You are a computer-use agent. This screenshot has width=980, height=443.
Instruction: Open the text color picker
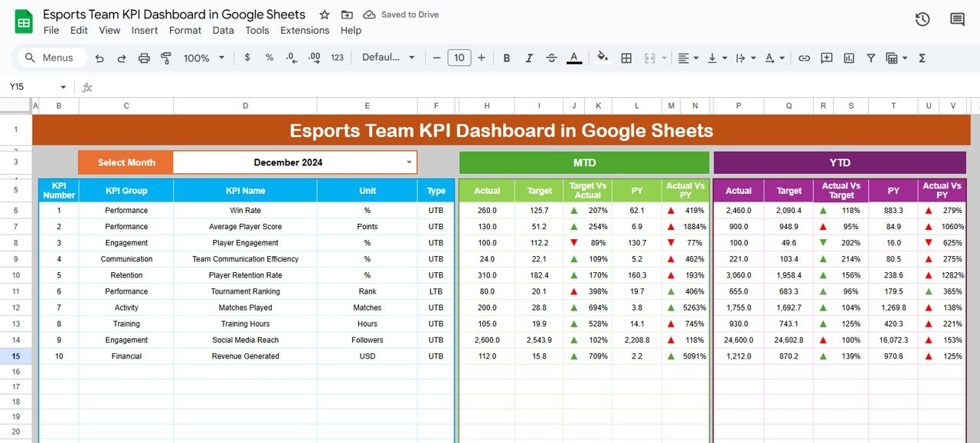coord(574,57)
